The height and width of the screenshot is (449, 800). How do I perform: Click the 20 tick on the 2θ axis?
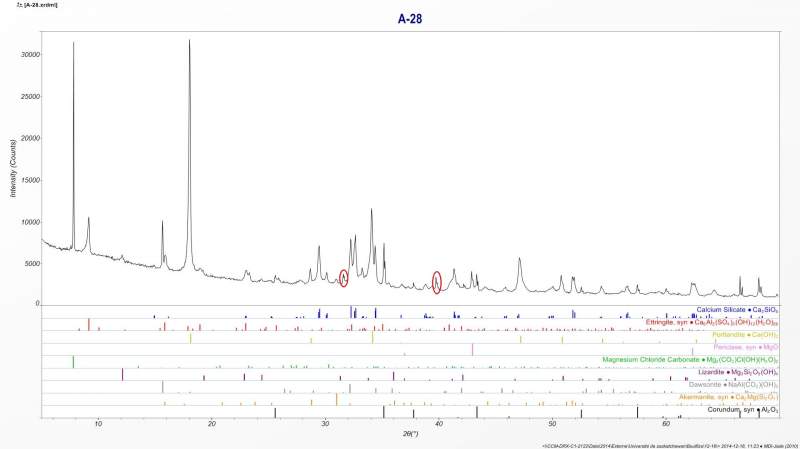coord(212,423)
